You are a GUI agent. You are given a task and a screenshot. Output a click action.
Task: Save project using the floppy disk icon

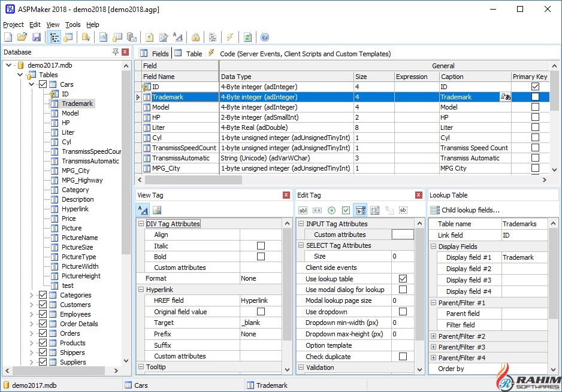(x=37, y=38)
